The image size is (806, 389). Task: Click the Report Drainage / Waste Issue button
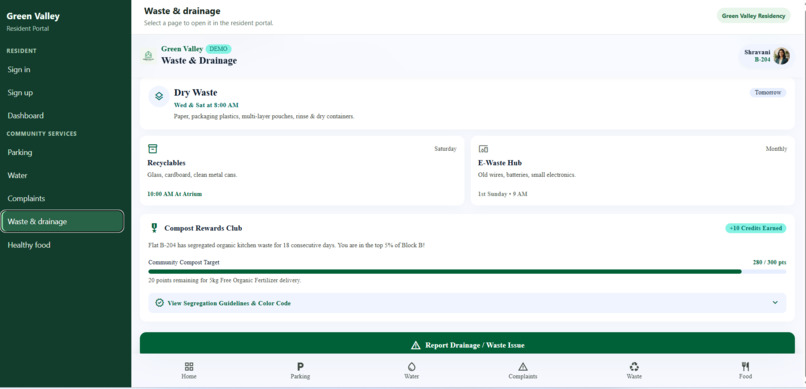pos(467,344)
